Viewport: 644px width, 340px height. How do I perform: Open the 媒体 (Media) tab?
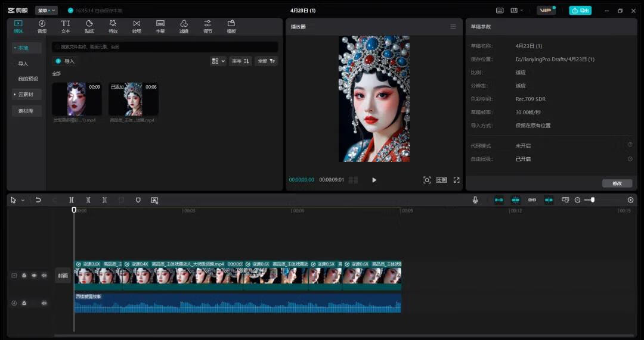click(18, 27)
